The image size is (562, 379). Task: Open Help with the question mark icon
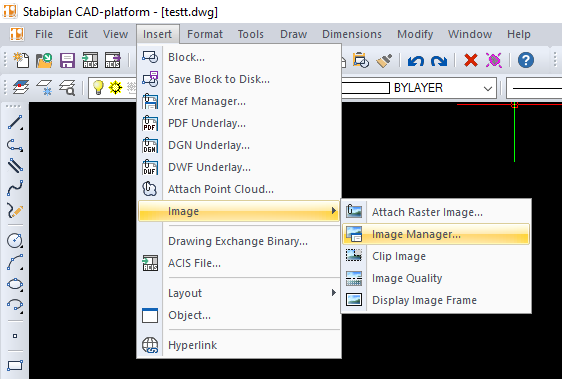coord(526,60)
